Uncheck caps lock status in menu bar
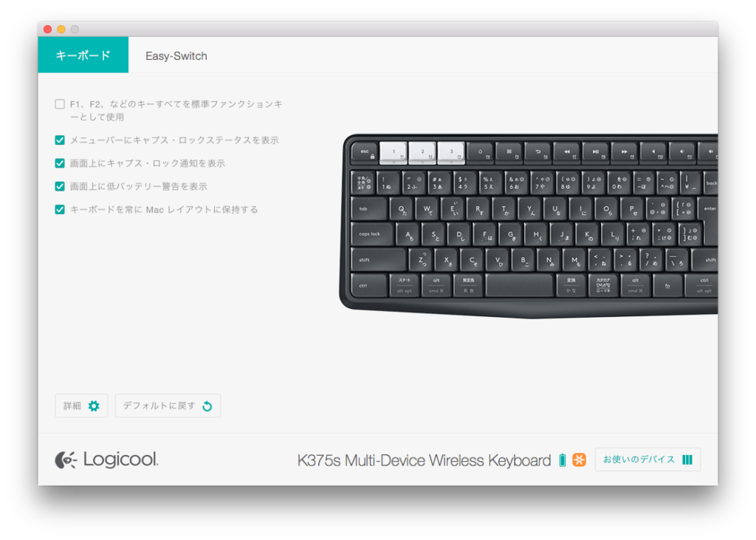This screenshot has width=756, height=540. pyautogui.click(x=60, y=140)
